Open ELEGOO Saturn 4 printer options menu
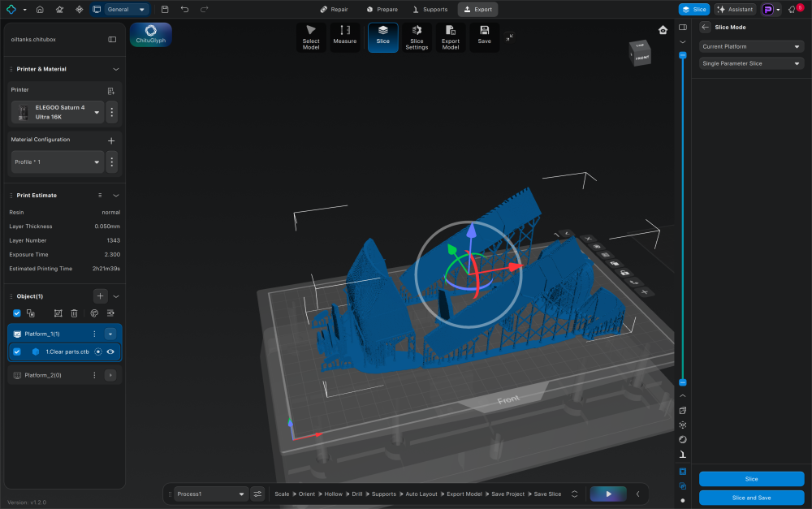Viewport: 812px width, 509px height. click(x=112, y=112)
